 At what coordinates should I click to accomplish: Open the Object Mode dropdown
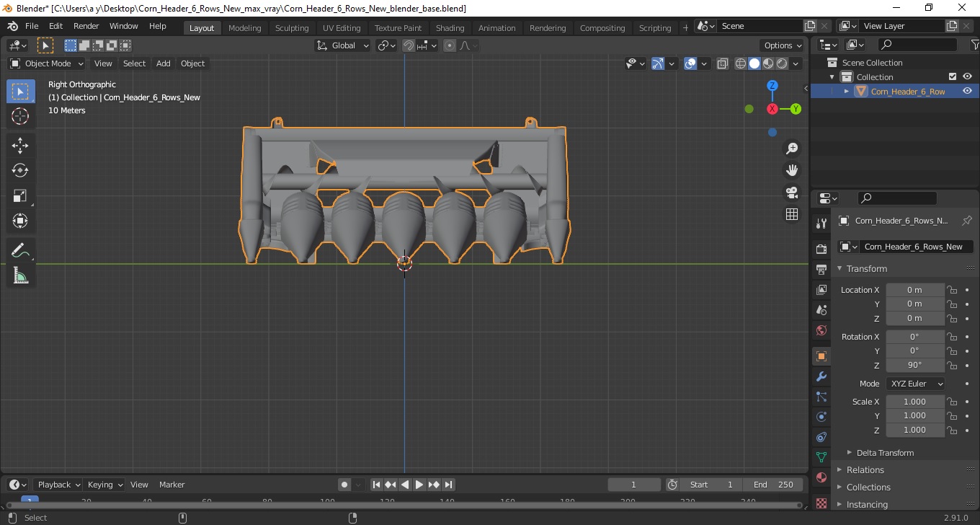[47, 63]
